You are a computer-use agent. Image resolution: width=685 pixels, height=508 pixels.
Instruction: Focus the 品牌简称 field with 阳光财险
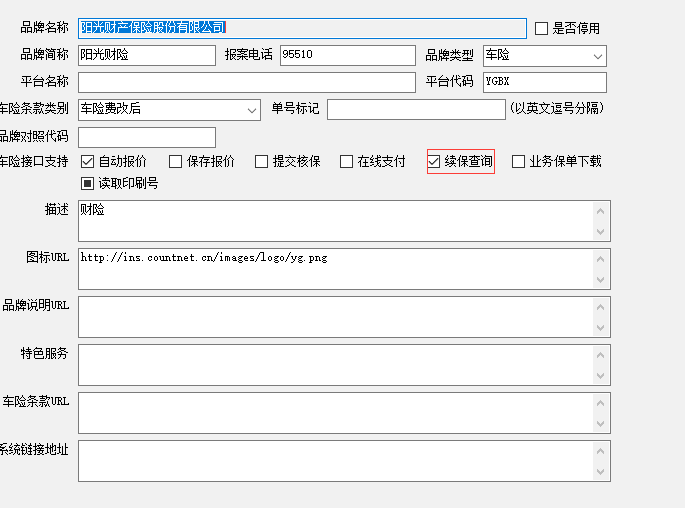click(x=147, y=55)
